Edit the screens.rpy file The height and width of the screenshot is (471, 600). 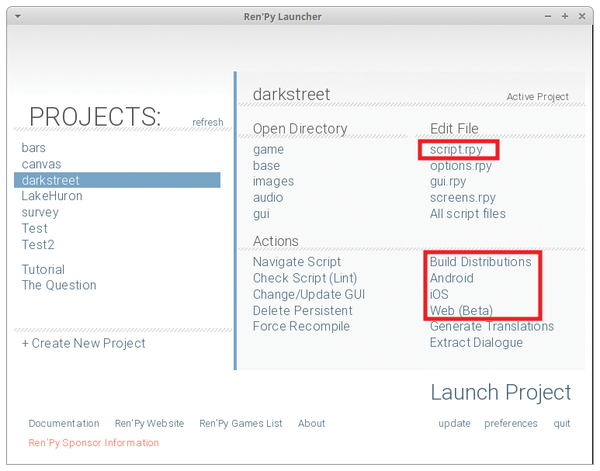pos(463,198)
